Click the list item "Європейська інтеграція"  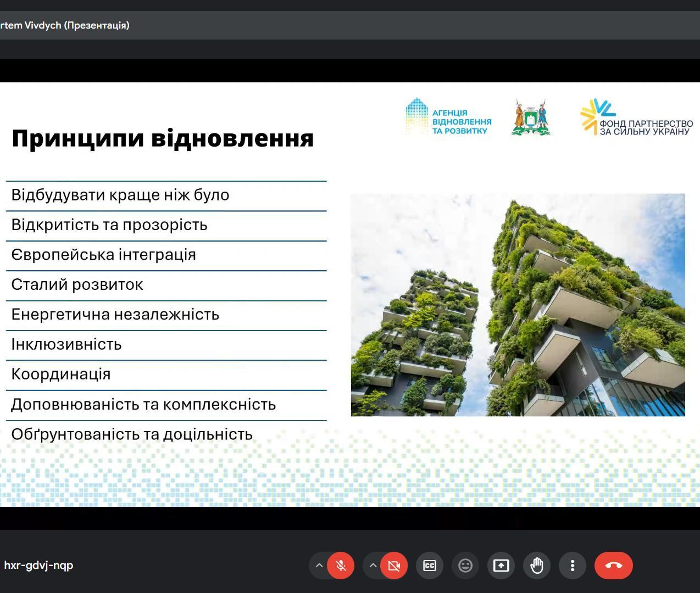pyautogui.click(x=103, y=254)
